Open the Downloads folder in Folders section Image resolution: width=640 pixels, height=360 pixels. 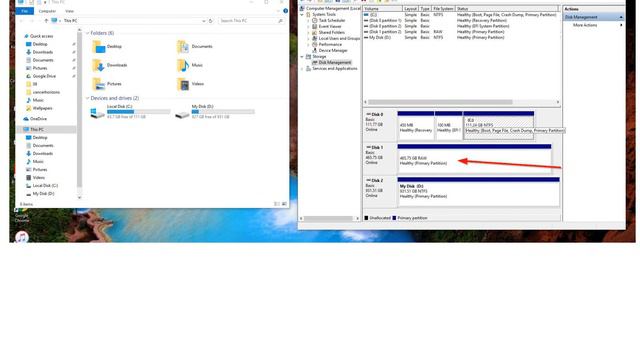pos(109,65)
